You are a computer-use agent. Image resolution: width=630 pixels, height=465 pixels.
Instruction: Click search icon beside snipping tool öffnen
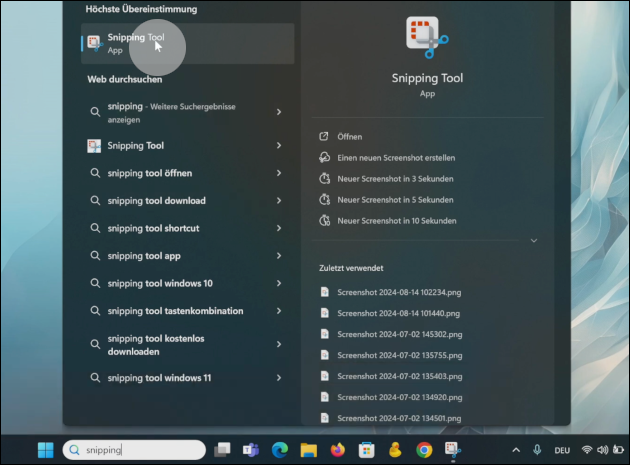click(x=95, y=173)
